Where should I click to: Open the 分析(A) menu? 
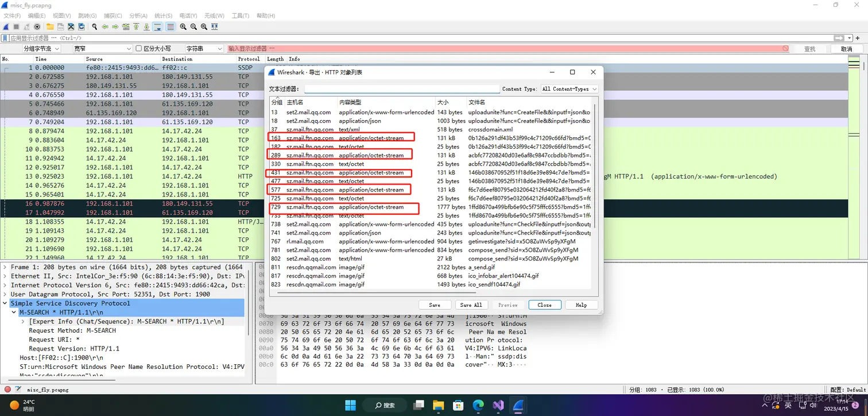point(138,16)
